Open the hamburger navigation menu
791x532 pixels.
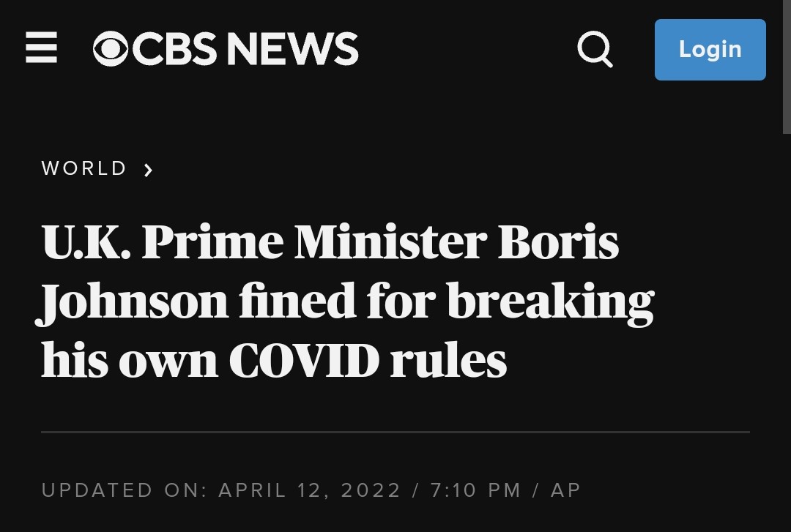[x=41, y=48]
